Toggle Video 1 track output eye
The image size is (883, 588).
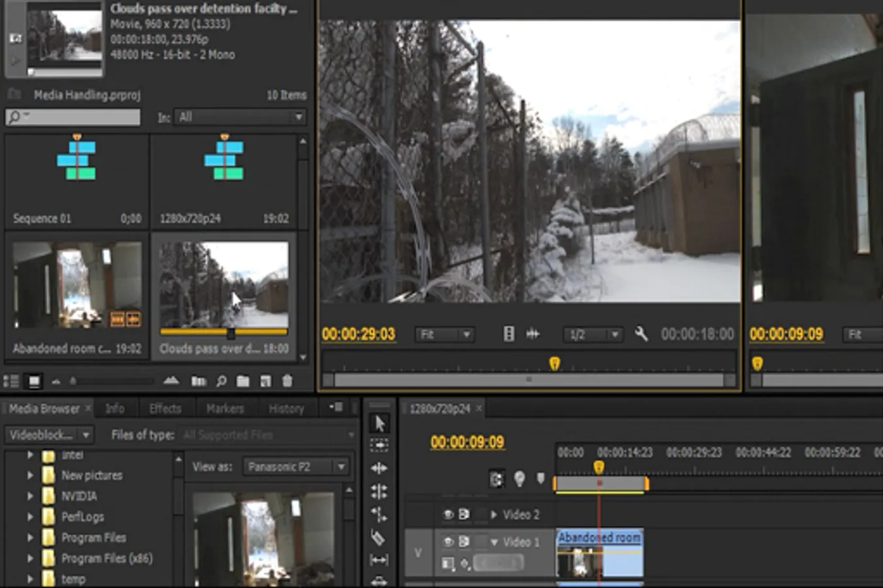click(448, 542)
